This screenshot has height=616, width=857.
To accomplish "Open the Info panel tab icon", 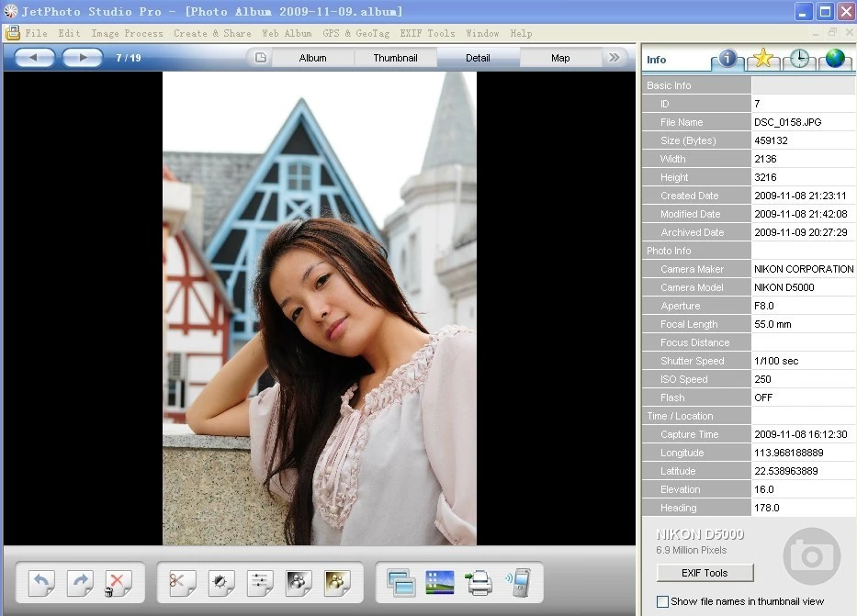I will [727, 59].
